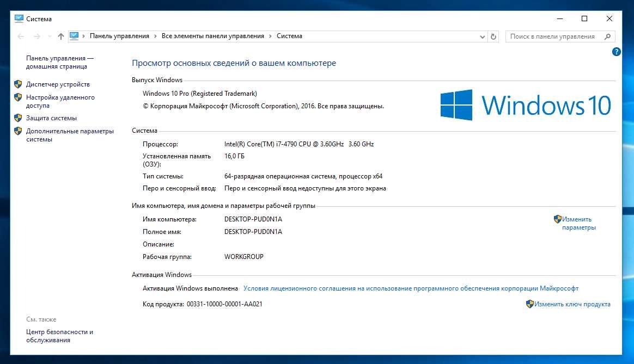The width and height of the screenshot is (634, 364).
Task: Click DESKTOP-PUD0N1A beside Полное имя
Action: [x=253, y=231]
